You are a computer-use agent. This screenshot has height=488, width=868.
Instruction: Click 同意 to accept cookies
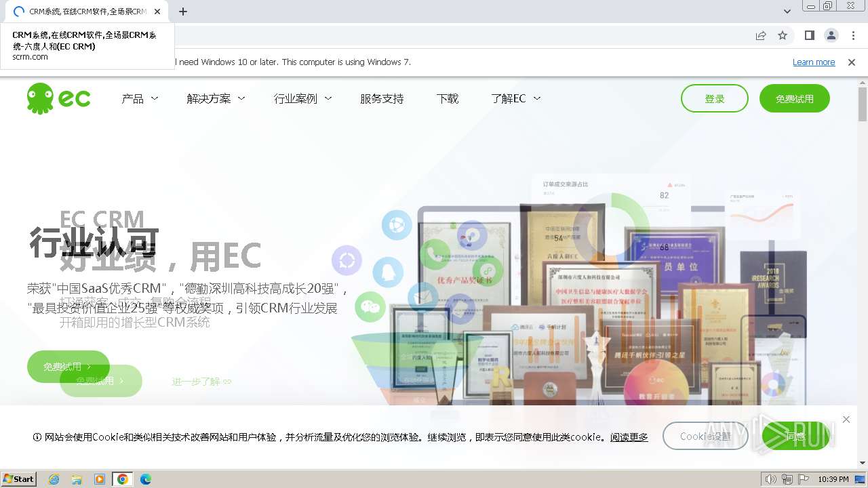795,436
